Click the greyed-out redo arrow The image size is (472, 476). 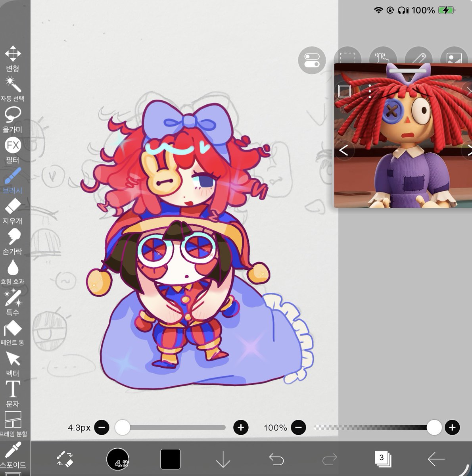[330, 459]
